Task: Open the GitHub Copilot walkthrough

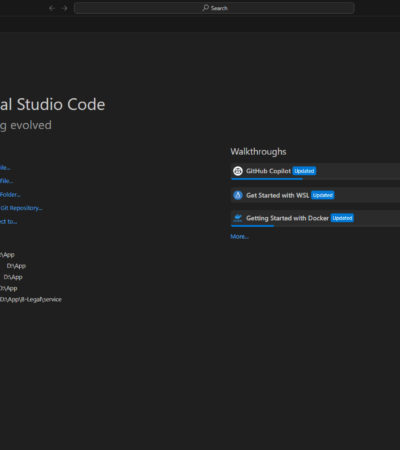Action: click(x=315, y=171)
